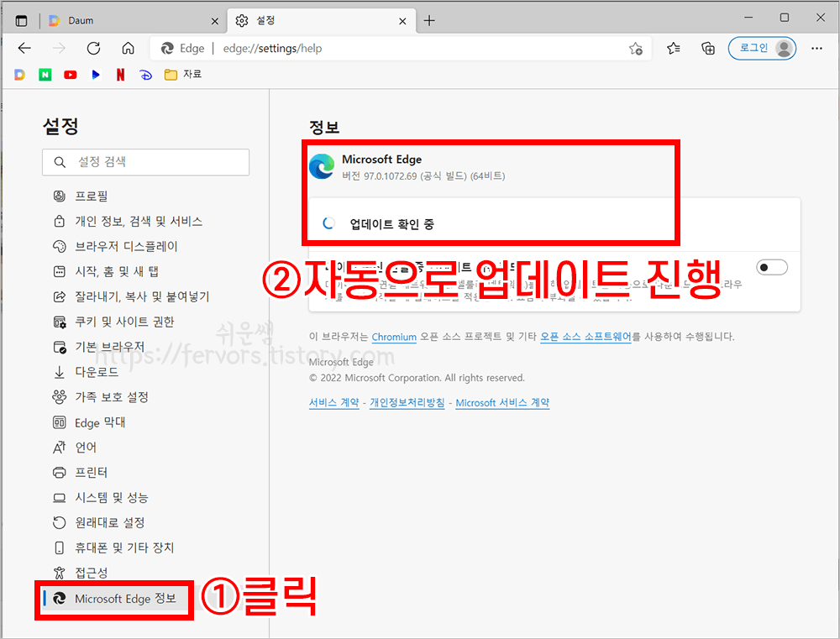Reload the page with the refresh icon

(x=94, y=48)
